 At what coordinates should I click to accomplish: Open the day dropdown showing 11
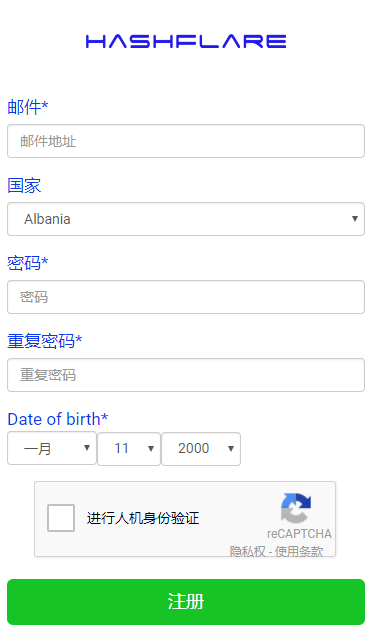click(x=129, y=448)
